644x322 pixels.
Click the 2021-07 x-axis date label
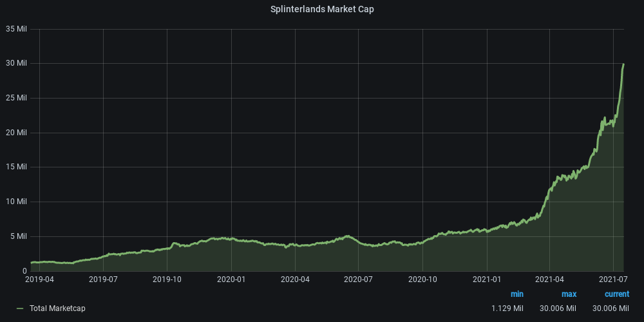[613, 279]
